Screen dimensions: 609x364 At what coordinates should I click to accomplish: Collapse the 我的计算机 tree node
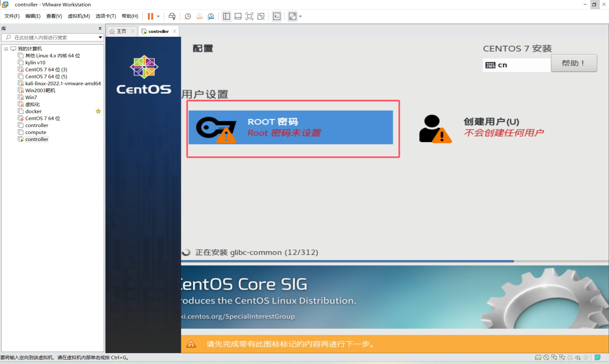point(6,49)
